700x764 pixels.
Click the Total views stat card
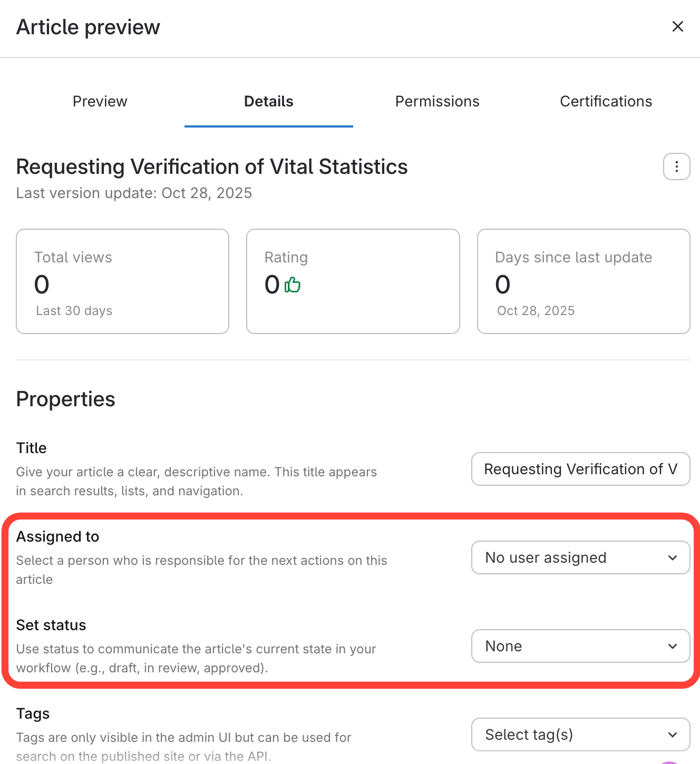tap(122, 281)
